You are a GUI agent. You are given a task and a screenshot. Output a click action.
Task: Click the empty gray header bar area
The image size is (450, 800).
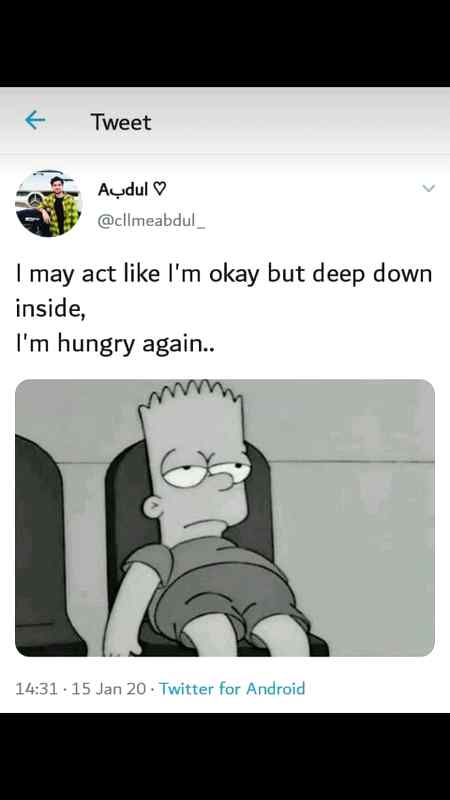pos(301,121)
